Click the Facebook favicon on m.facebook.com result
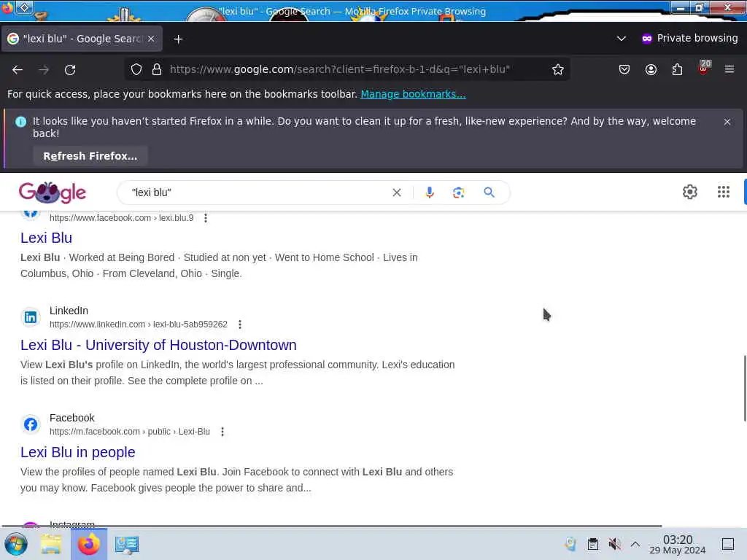The width and height of the screenshot is (747, 560). [31, 424]
